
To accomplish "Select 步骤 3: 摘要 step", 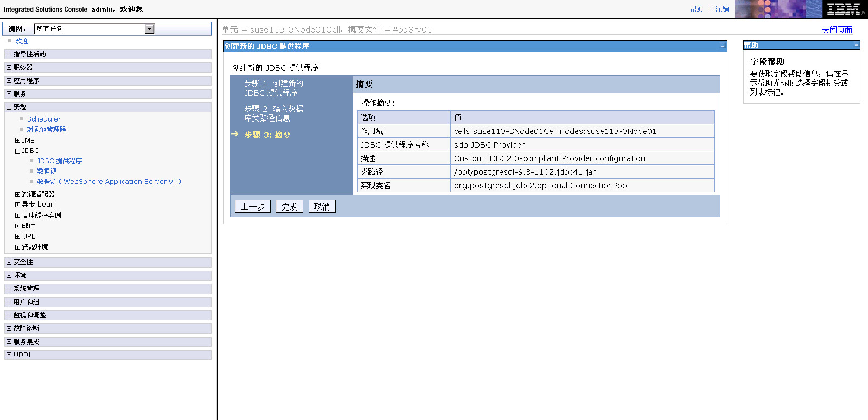I will [x=267, y=135].
